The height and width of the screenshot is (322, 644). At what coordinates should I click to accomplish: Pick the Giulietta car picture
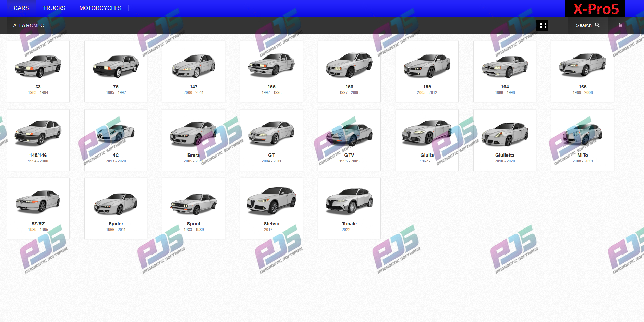pos(505,134)
